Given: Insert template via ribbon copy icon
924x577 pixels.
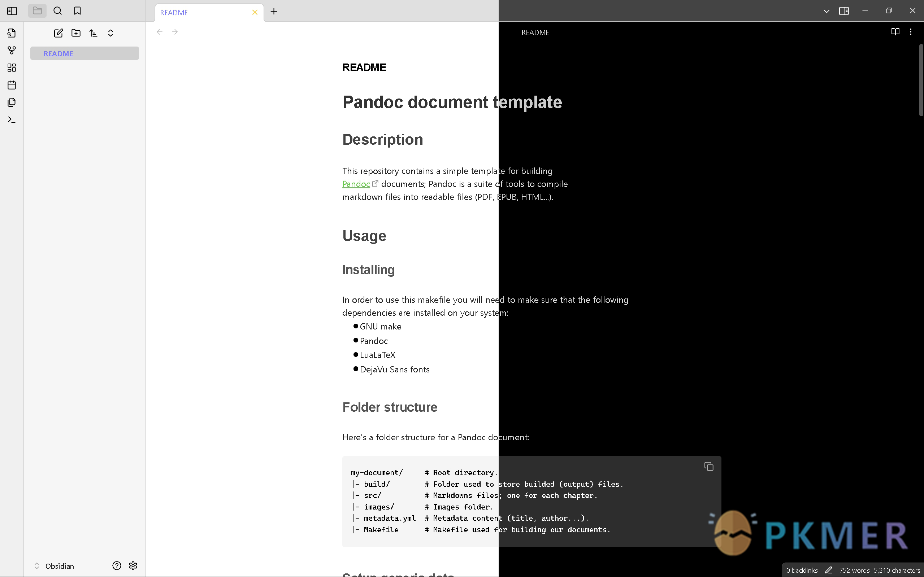Looking at the screenshot, I should click(12, 102).
